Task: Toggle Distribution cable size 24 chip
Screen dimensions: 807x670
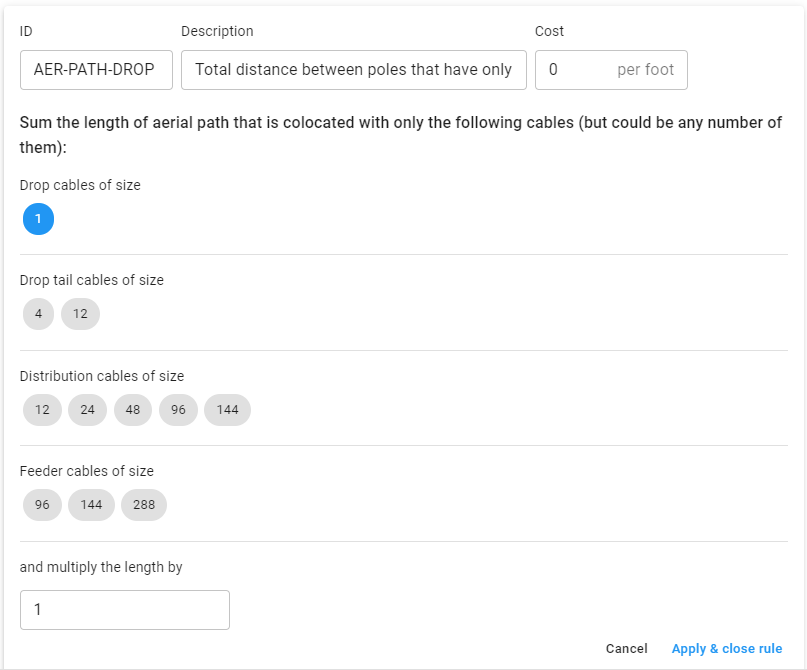Action: 87,410
